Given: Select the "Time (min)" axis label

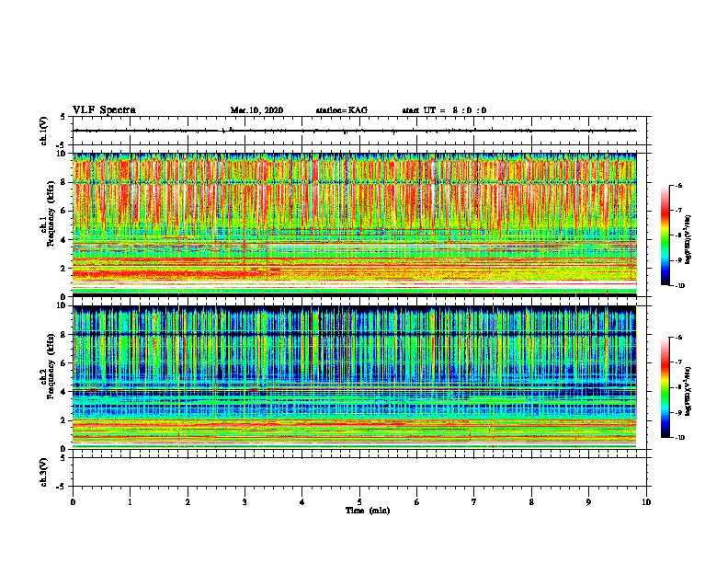Looking at the screenshot, I should click(368, 511).
